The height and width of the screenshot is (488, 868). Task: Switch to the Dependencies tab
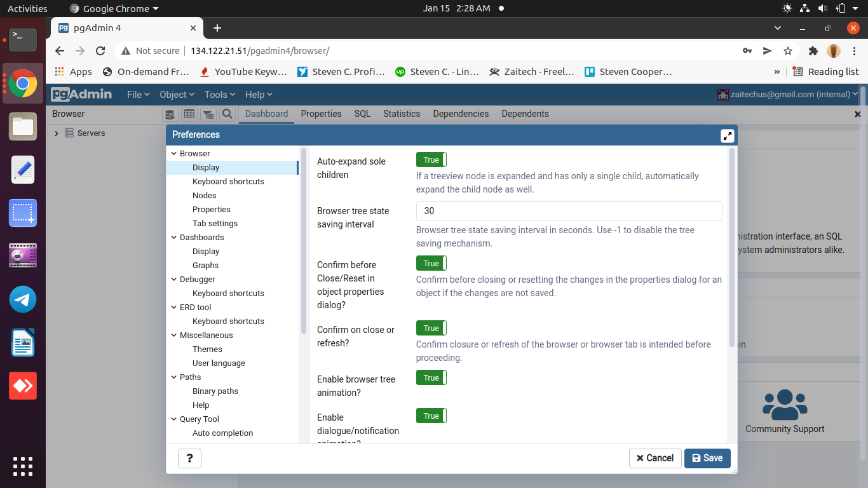[x=461, y=114]
